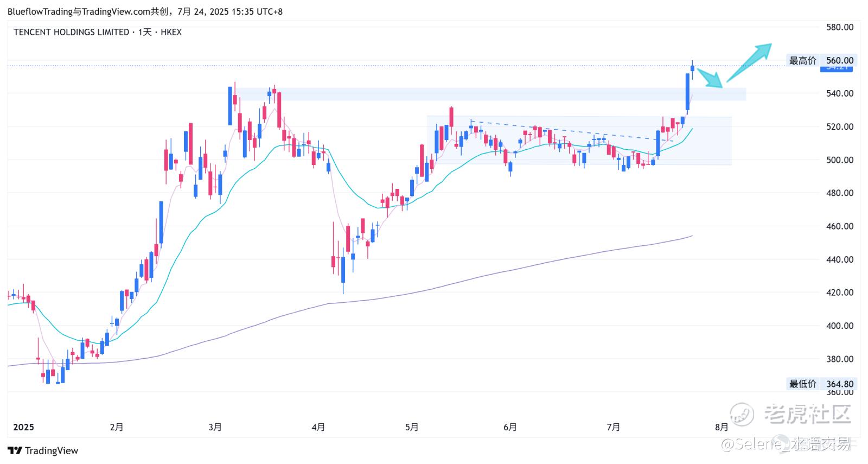Click the TENCENT HOLDINGS LIMITED chart title
This screenshot has width=868, height=464.
tap(98, 32)
